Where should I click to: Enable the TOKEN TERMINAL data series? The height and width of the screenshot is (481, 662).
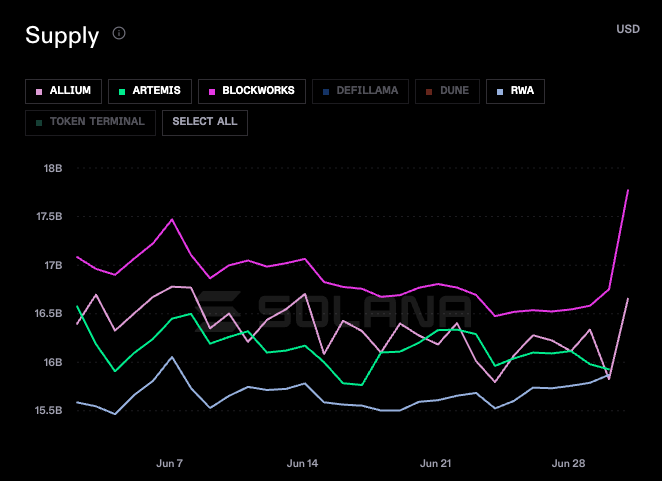click(90, 123)
